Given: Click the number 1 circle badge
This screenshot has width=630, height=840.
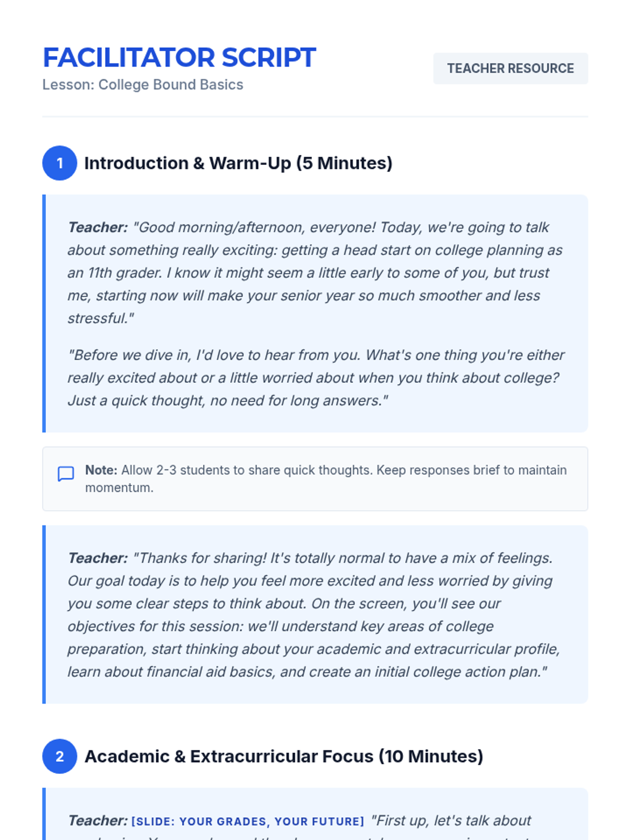Looking at the screenshot, I should (60, 163).
